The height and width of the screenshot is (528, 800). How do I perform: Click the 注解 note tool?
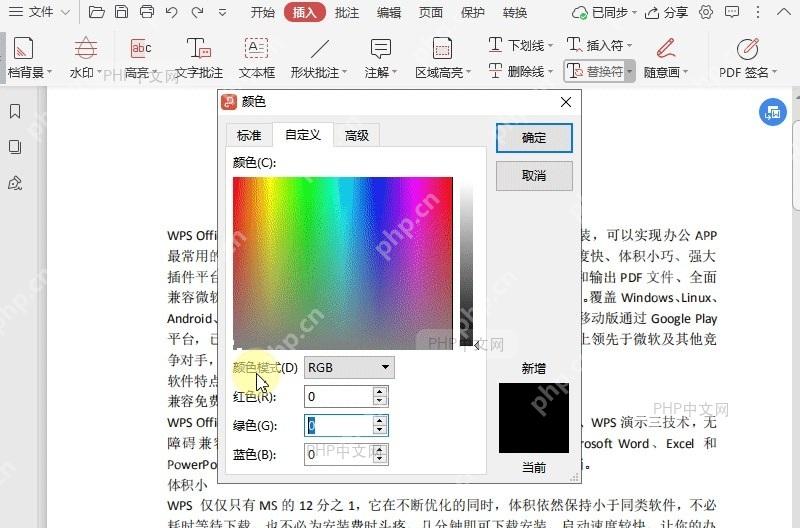point(380,59)
